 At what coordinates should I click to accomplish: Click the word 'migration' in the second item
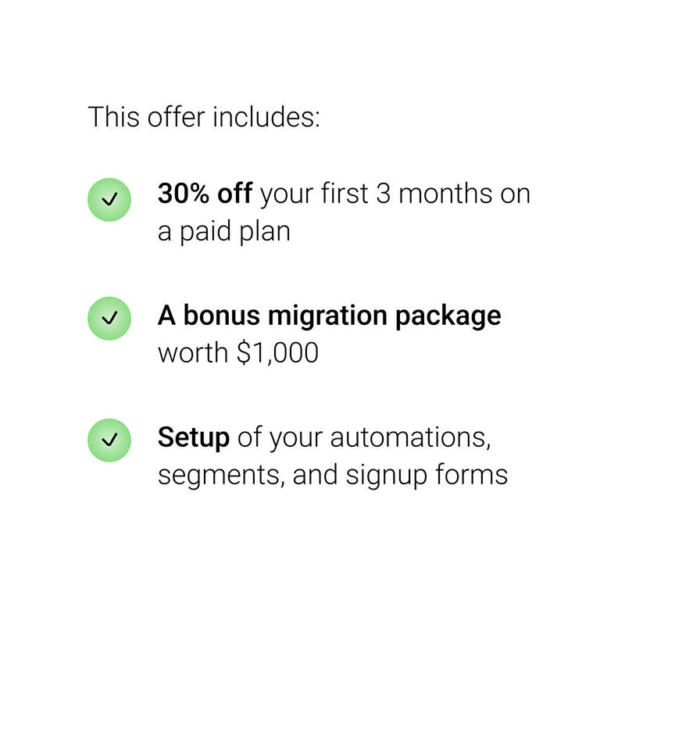[327, 316]
